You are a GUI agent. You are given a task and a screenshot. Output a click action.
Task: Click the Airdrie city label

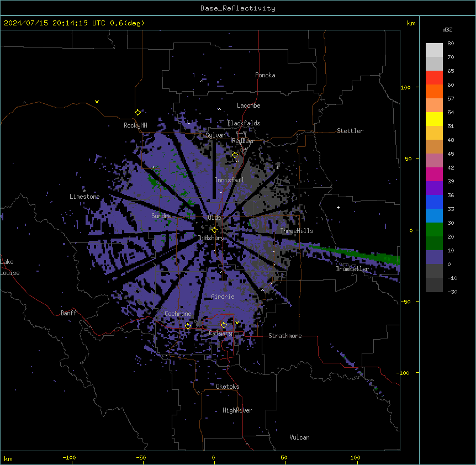pyautogui.click(x=223, y=297)
